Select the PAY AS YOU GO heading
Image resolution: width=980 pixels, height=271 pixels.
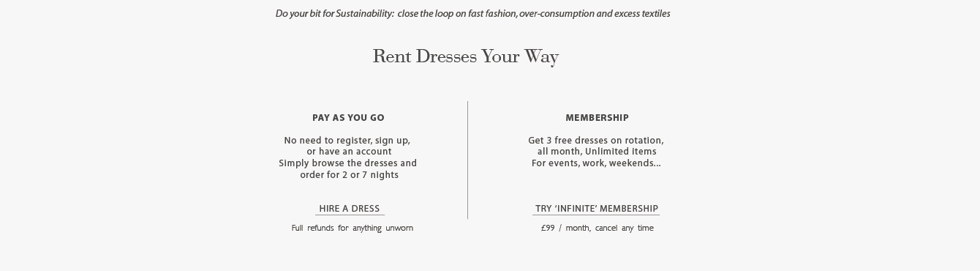348,118
